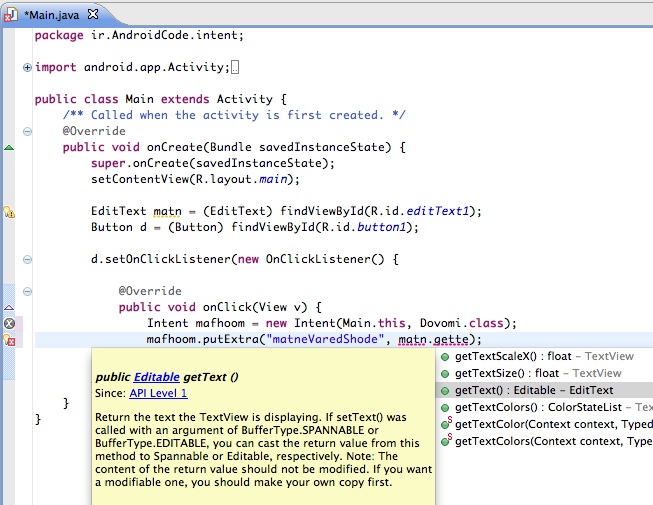This screenshot has width=653, height=505.
Task: Collapse the OnClickListener anonymous class fold
Action: pos(27,259)
